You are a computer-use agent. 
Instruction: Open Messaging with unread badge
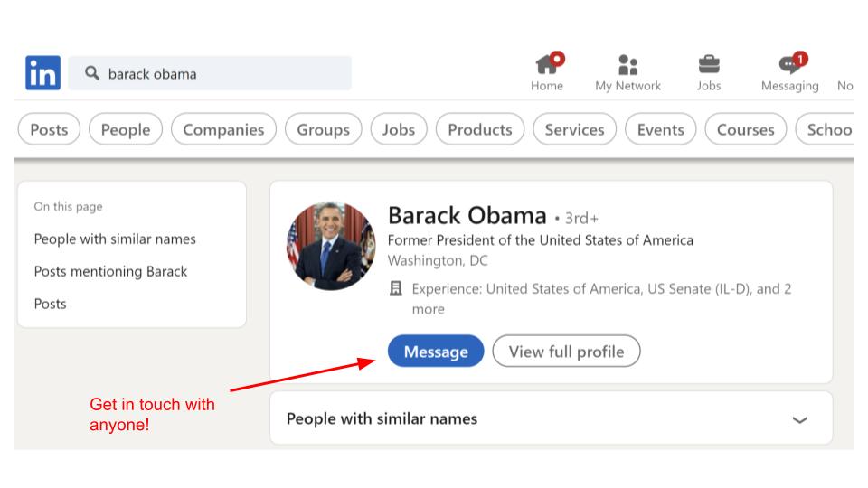point(789,66)
